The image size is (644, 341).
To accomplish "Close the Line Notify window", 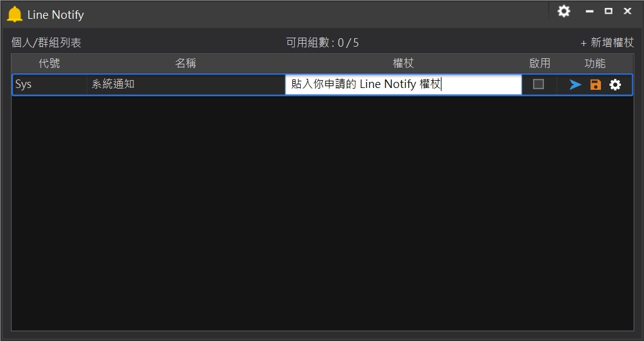I will point(627,12).
